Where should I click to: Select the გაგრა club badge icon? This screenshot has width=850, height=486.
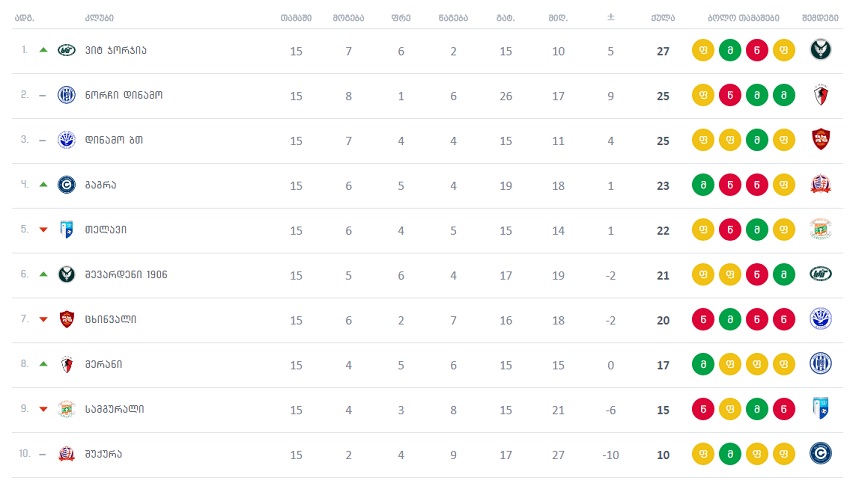[67, 185]
